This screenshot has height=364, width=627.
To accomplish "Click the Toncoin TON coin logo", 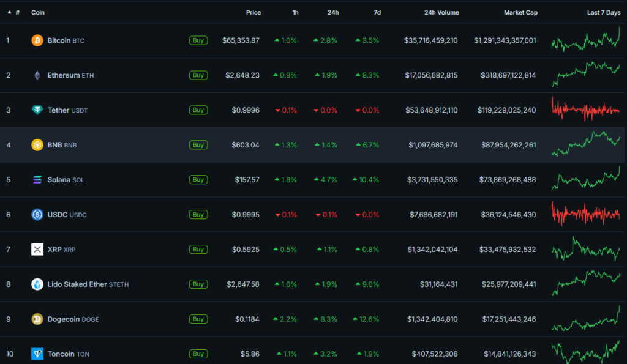I will (37, 354).
